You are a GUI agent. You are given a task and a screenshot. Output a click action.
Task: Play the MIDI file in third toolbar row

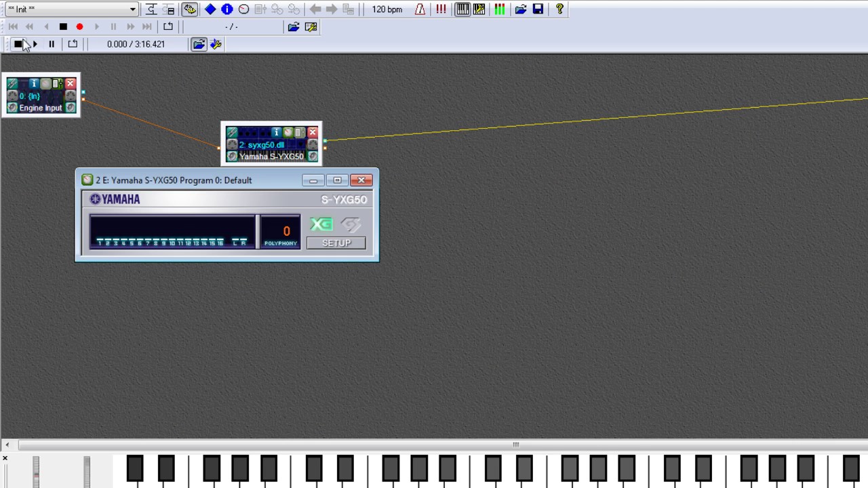click(35, 44)
